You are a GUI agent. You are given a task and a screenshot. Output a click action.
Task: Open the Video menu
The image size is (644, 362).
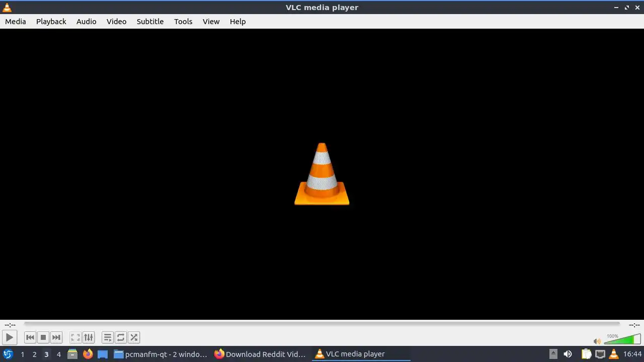click(x=117, y=21)
